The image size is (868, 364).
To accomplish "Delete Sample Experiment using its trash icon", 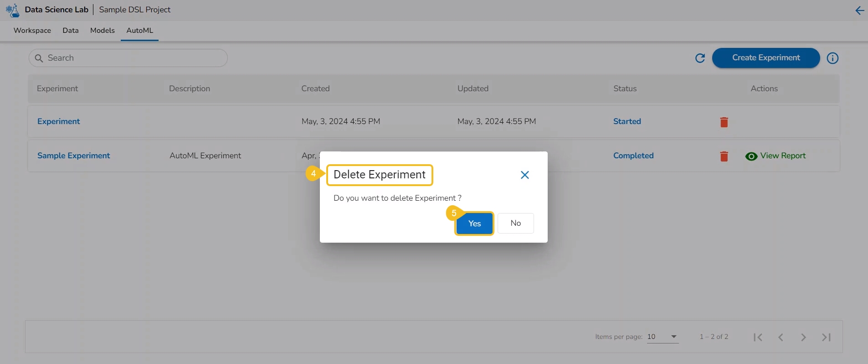I will [x=724, y=156].
